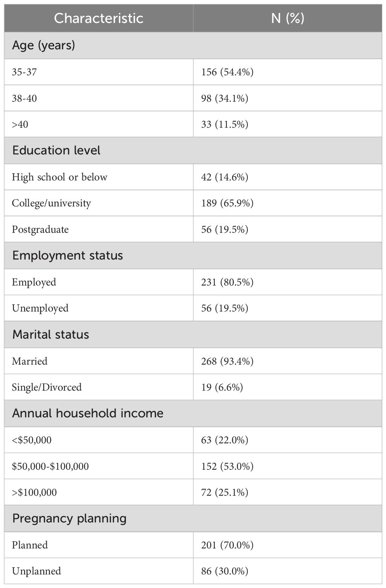386x588 pixels.
Task: Select the Employment status section heading
Action: click(67, 256)
